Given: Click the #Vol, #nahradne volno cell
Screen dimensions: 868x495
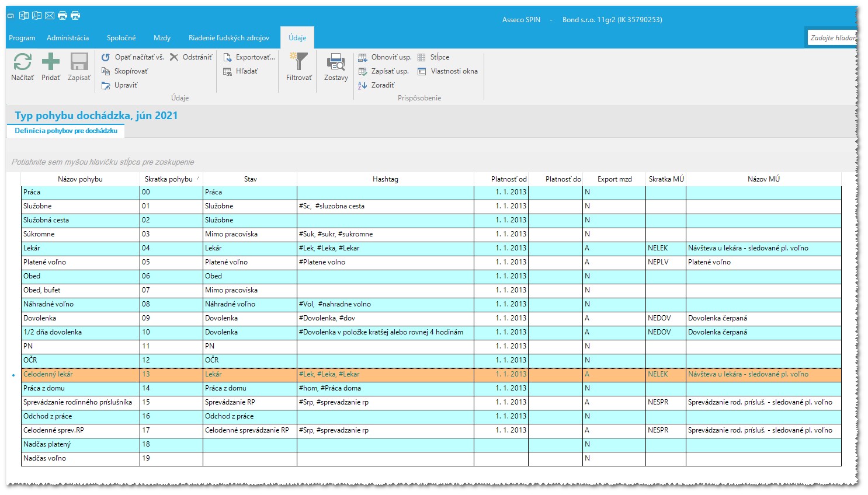Looking at the screenshot, I should coord(386,304).
